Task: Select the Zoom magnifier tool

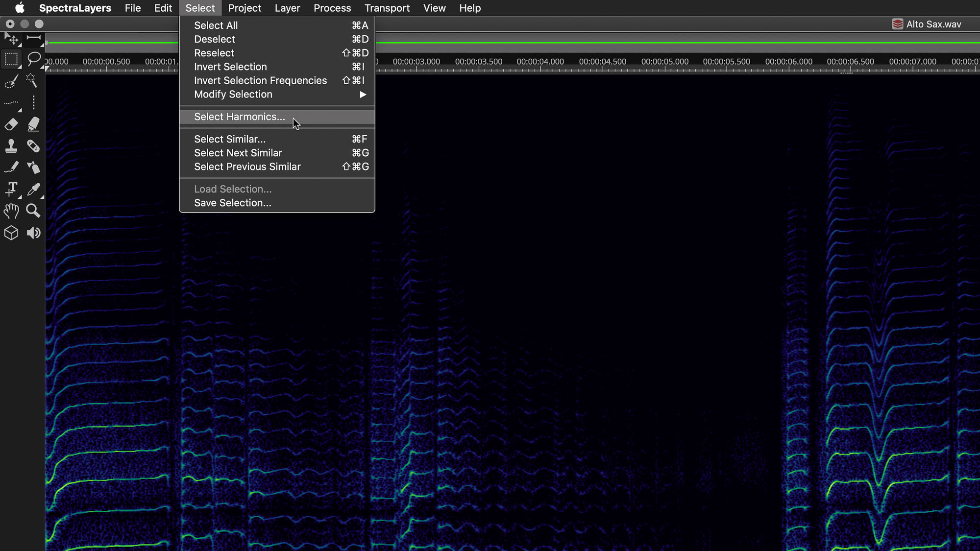Action: tap(33, 211)
